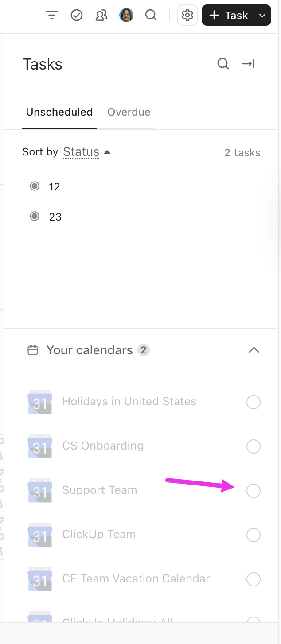Enable the Support Team calendar

click(253, 490)
